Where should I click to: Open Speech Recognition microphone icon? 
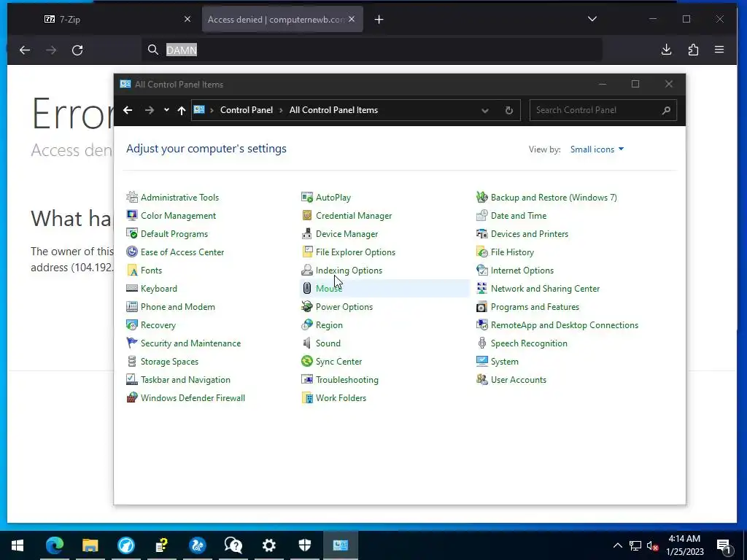(482, 343)
